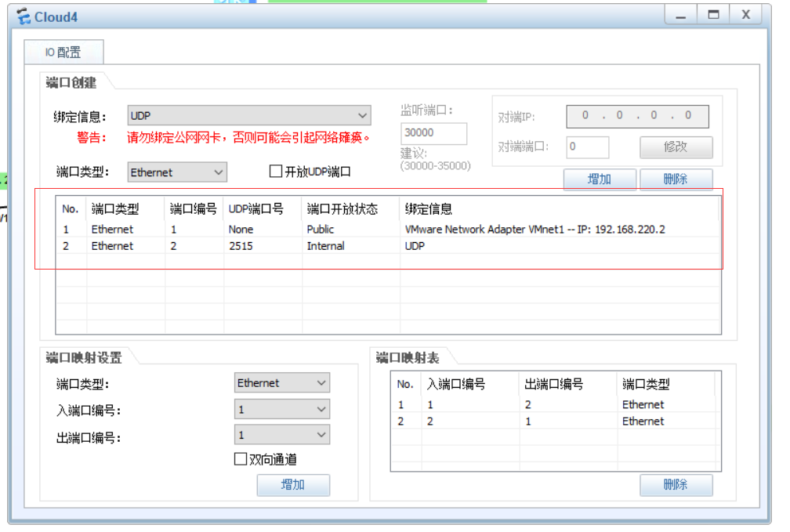790x532 pixels.
Task: Select mapping row 2 (in 2, out 1)
Action: tap(554, 422)
